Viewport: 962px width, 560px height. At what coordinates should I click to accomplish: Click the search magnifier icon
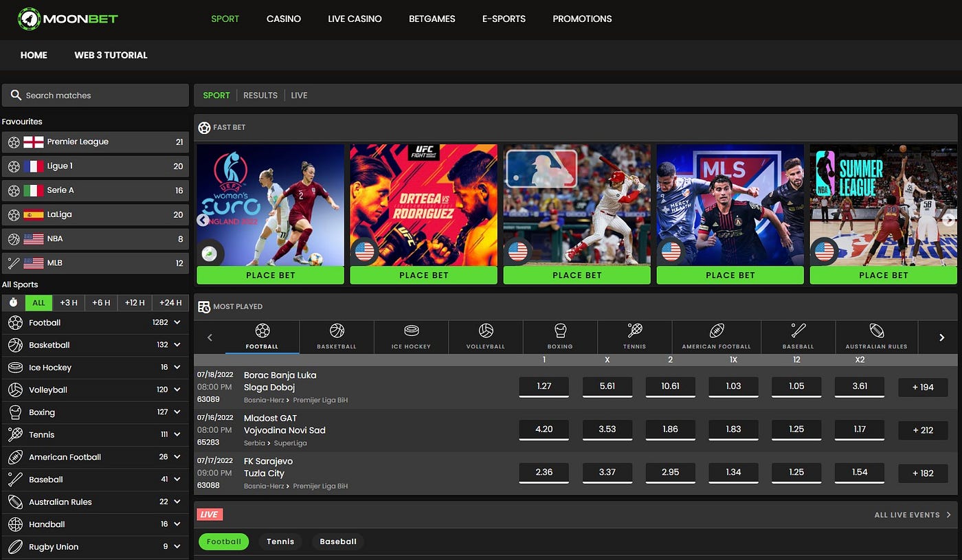point(16,95)
